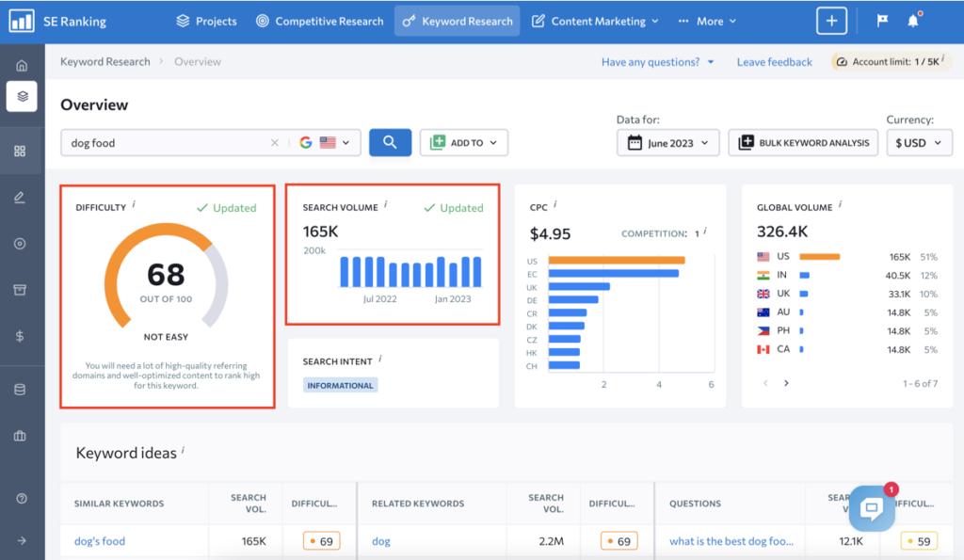This screenshot has width=964, height=560.
Task: Click the search volume bar chart
Action: pos(410,271)
